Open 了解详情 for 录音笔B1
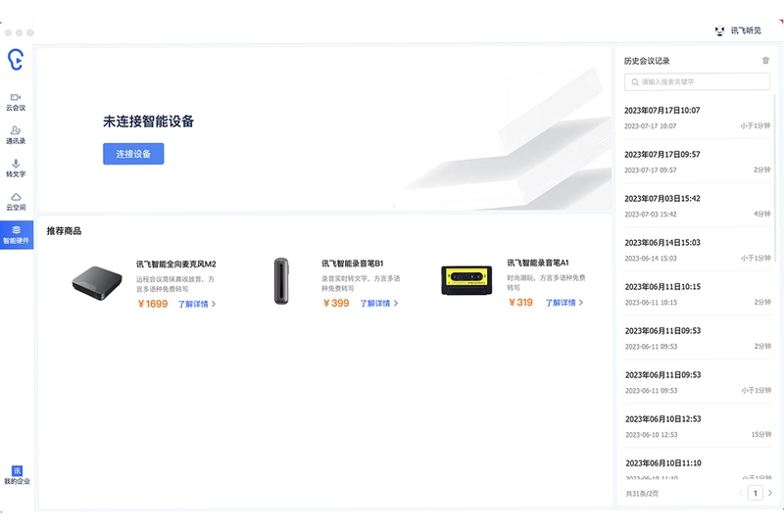Image resolution: width=784 pixels, height=532 pixels. click(x=379, y=304)
